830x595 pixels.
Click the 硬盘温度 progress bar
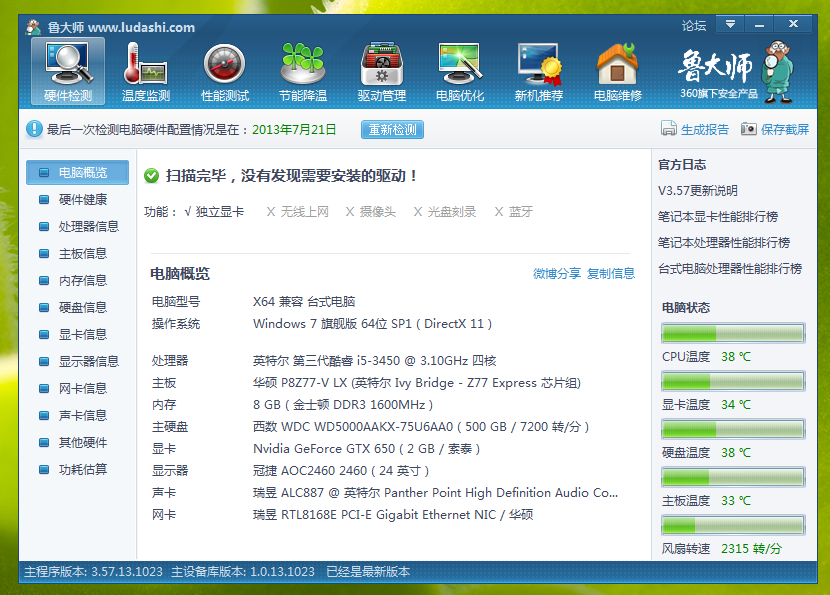click(x=733, y=429)
